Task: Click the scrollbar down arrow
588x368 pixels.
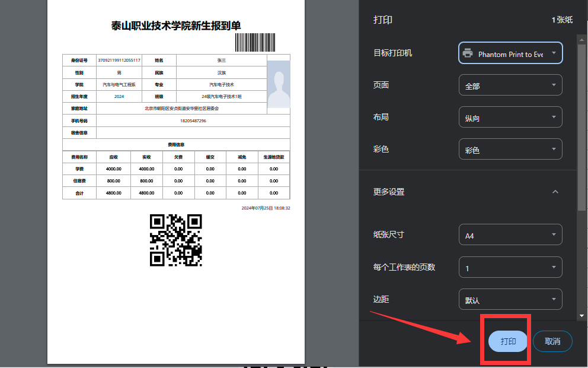Action: tap(581, 316)
